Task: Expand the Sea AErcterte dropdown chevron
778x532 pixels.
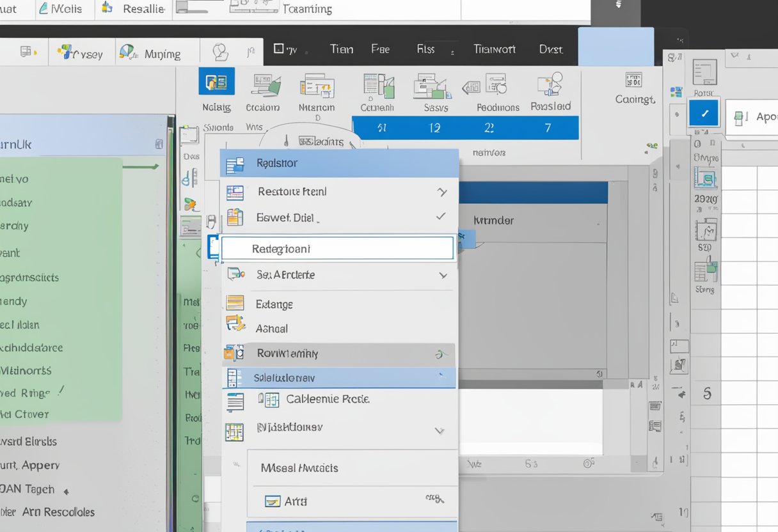Action: point(443,275)
